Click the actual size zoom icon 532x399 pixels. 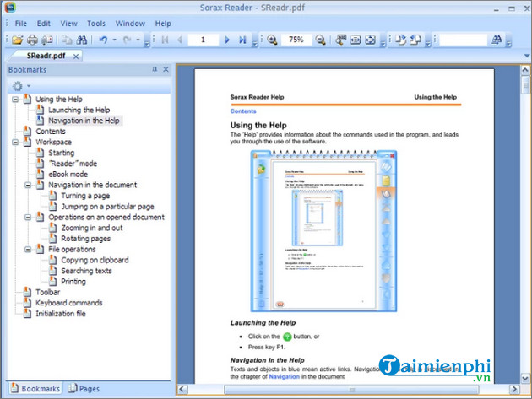click(x=340, y=40)
